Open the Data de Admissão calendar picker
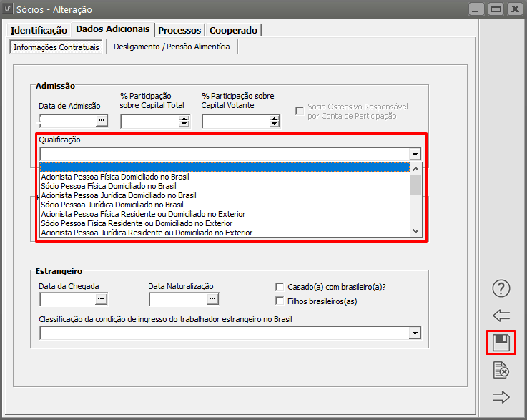Viewport: 527px width, 420px height. (102, 121)
